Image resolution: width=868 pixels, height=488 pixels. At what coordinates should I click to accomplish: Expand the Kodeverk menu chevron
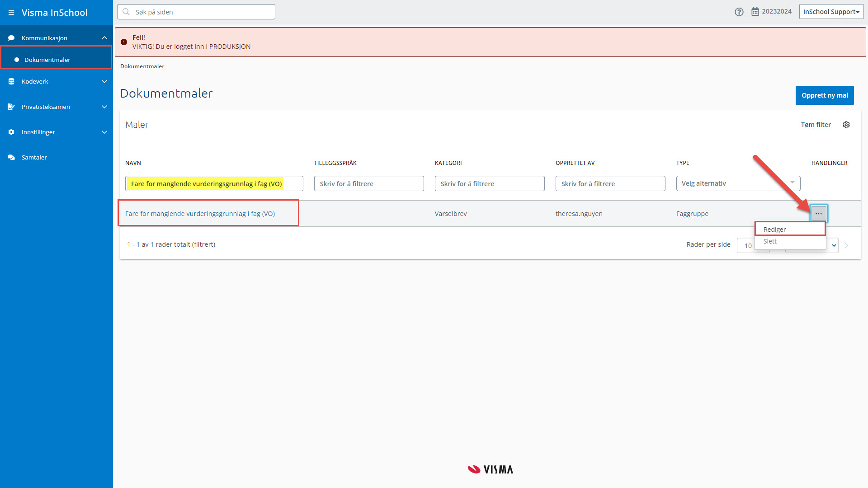pos(104,82)
